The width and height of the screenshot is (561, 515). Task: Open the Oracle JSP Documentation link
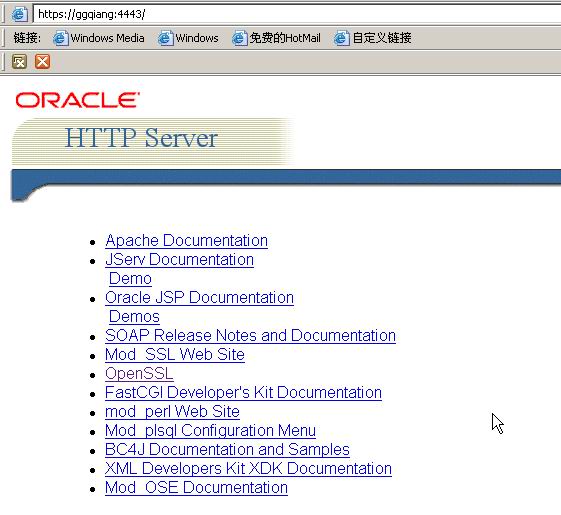tap(199, 297)
